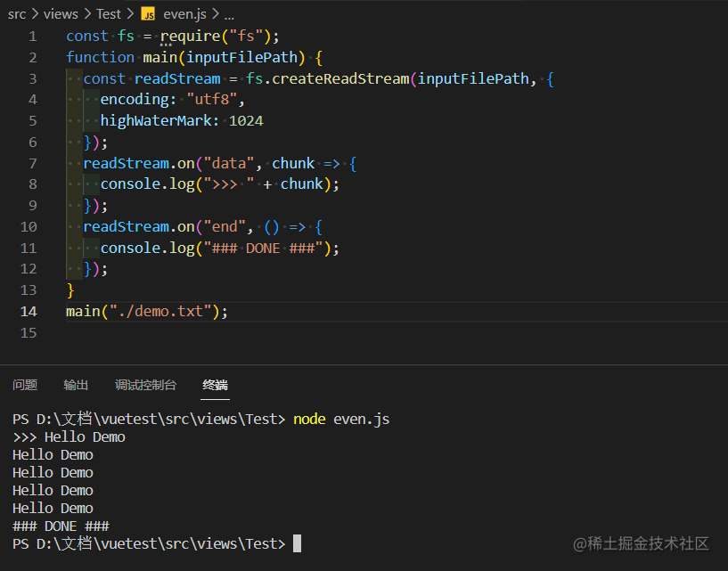The height and width of the screenshot is (571, 728).
Task: Click '>>> Hello Demo' terminal output line
Action: pyautogui.click(x=70, y=437)
